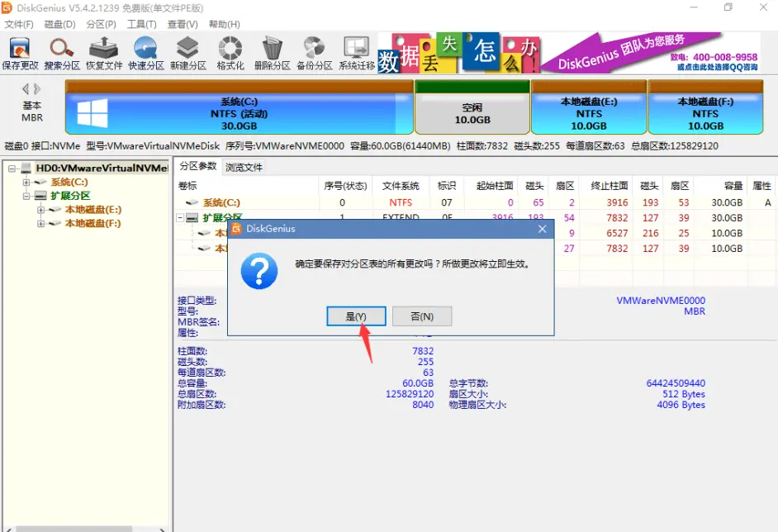Screen dimensions: 778x532
Task: Select the 本地磁盘(E:) partition block in disk map
Action: pos(589,107)
